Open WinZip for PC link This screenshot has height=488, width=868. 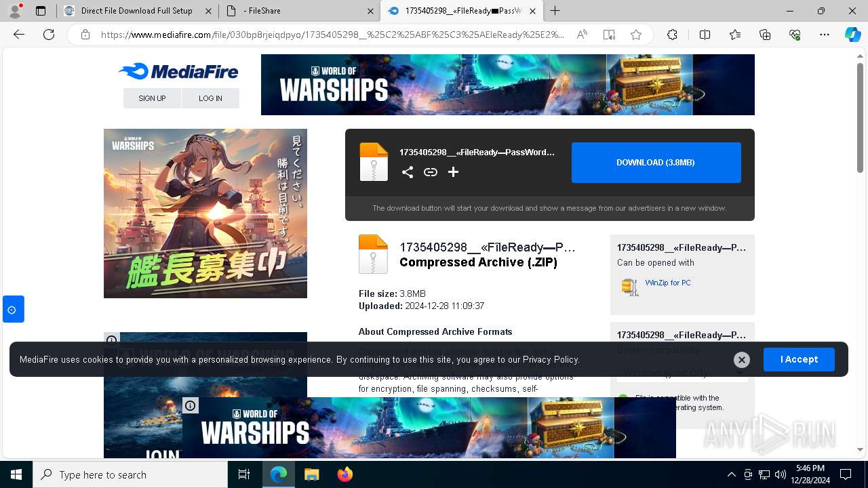click(x=668, y=283)
